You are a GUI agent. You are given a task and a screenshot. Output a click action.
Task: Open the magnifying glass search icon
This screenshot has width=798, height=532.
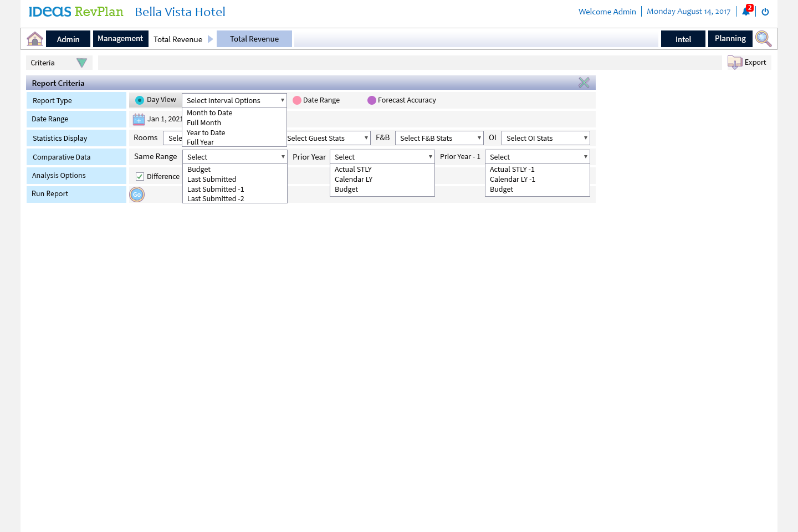point(763,39)
